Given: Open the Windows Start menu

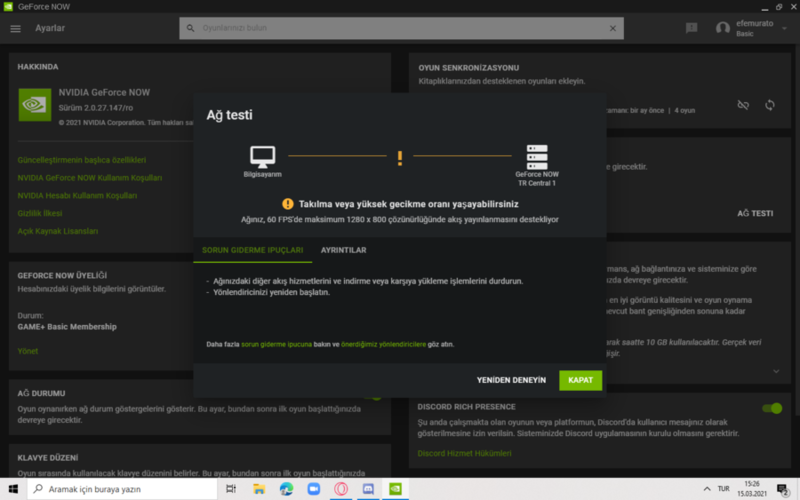Looking at the screenshot, I should (x=13, y=489).
